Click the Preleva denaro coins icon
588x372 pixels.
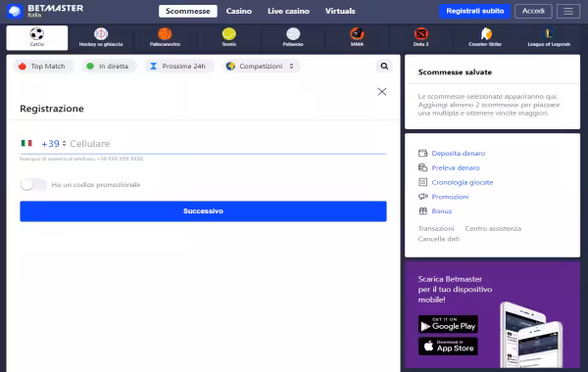(x=423, y=167)
